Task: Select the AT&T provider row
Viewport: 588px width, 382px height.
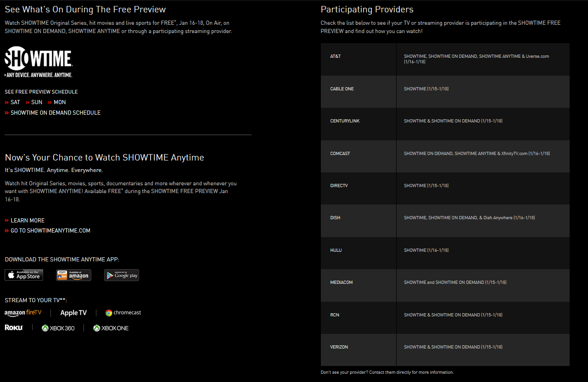Action: coord(445,60)
